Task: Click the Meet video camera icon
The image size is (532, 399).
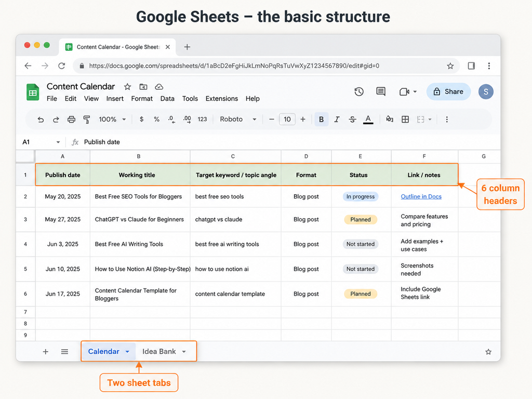Action: coord(404,91)
